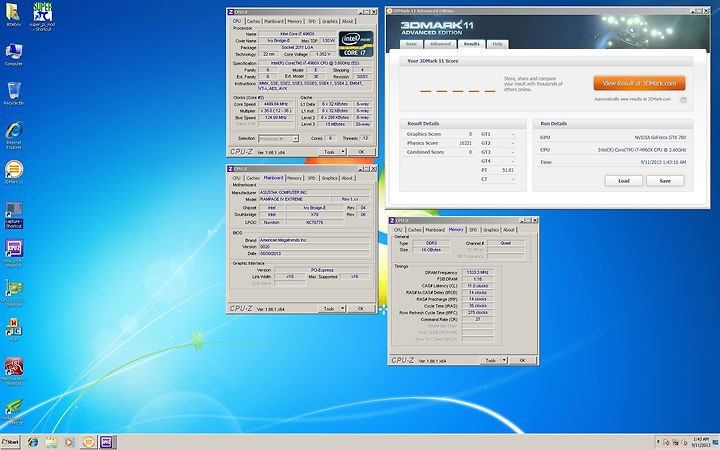The height and width of the screenshot is (450, 720).
Task: Click View Result at 3DMark.com button
Action: pyautogui.click(x=639, y=83)
